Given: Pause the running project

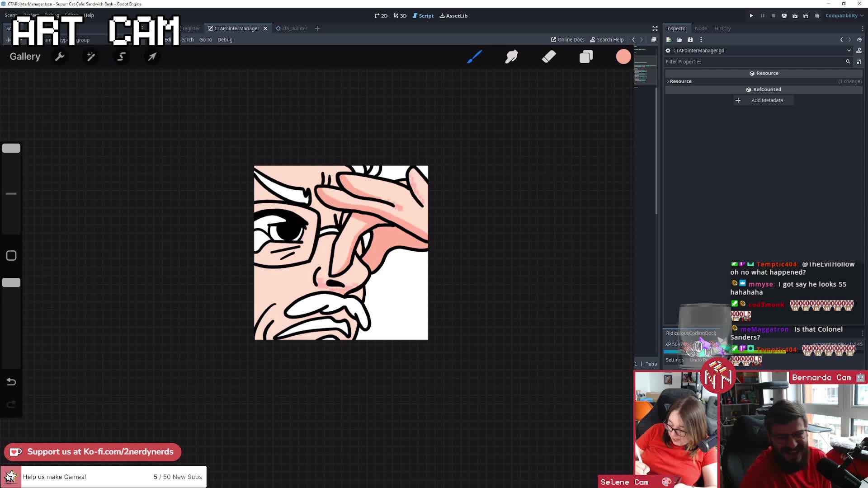Looking at the screenshot, I should (762, 16).
